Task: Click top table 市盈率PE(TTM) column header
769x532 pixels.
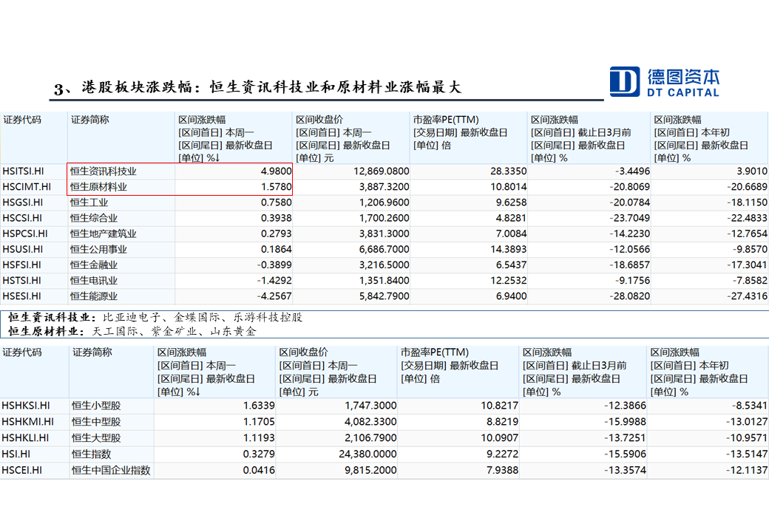Action: [x=469, y=139]
